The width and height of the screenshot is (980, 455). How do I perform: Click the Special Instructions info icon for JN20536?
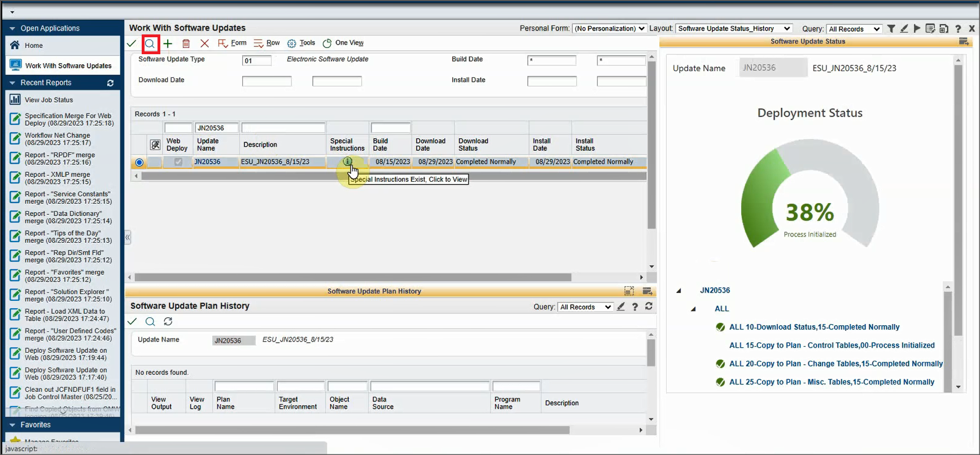pos(348,161)
